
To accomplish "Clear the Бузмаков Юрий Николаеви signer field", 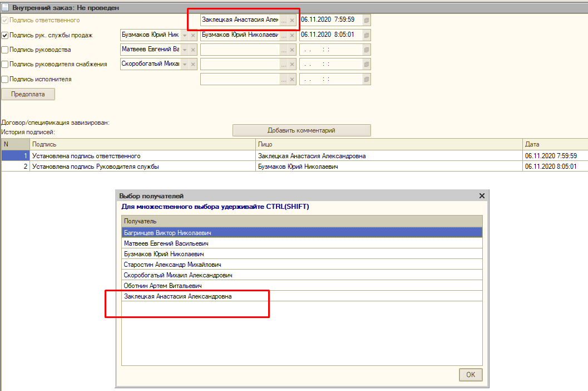I will (291, 35).
